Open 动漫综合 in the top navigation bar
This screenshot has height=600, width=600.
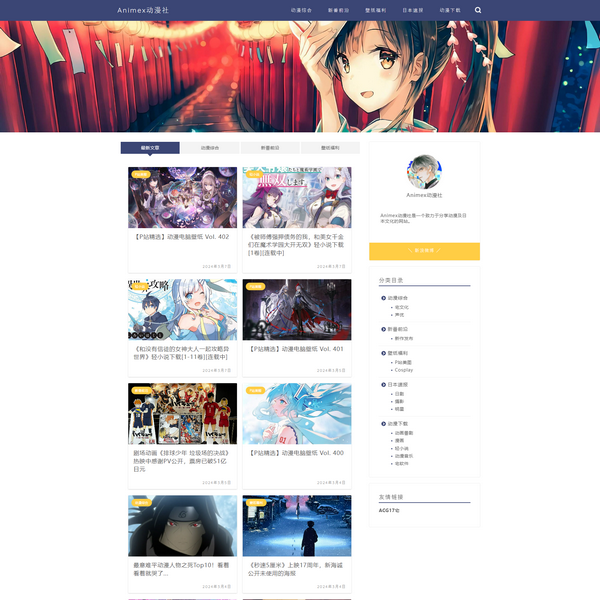tap(301, 10)
